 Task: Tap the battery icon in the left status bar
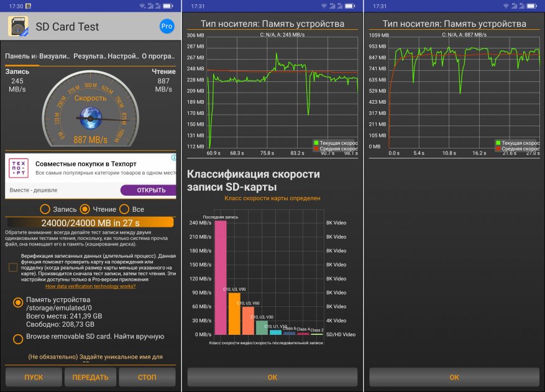pos(168,6)
